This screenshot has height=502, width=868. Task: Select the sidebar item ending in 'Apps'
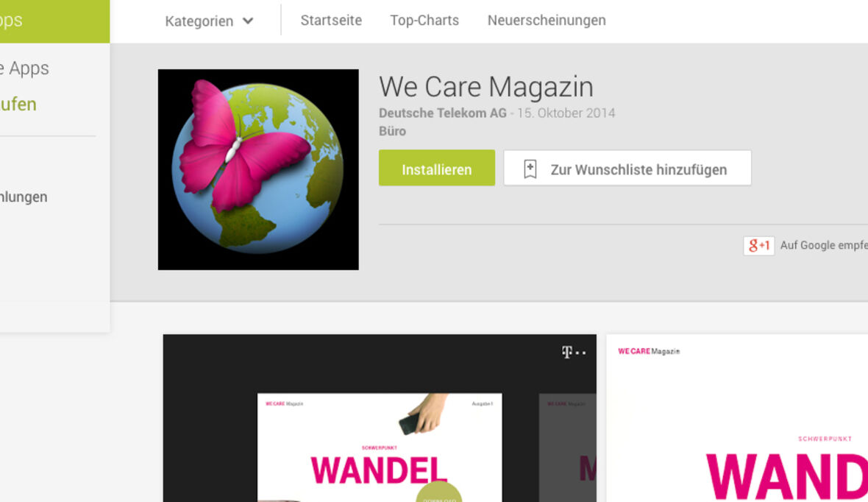click(24, 68)
